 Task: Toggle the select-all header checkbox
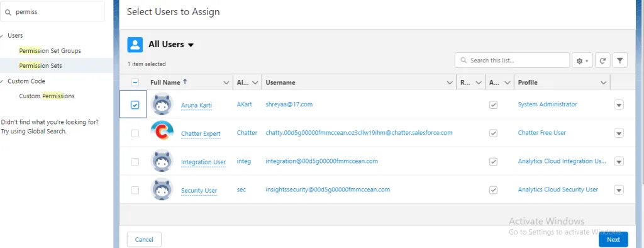pyautogui.click(x=135, y=82)
